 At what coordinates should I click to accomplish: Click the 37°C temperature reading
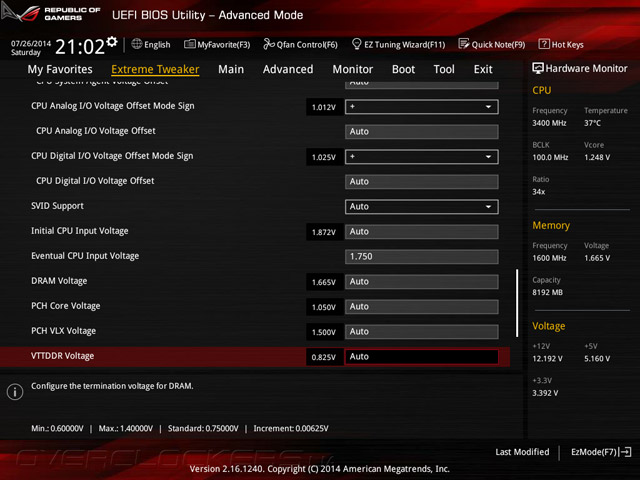click(x=592, y=123)
